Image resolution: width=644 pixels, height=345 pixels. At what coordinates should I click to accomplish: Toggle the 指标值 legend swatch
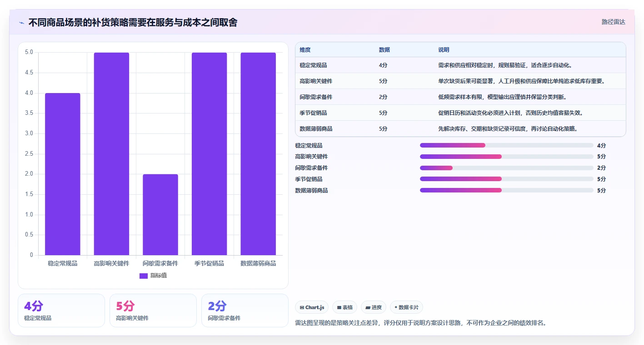pos(143,276)
